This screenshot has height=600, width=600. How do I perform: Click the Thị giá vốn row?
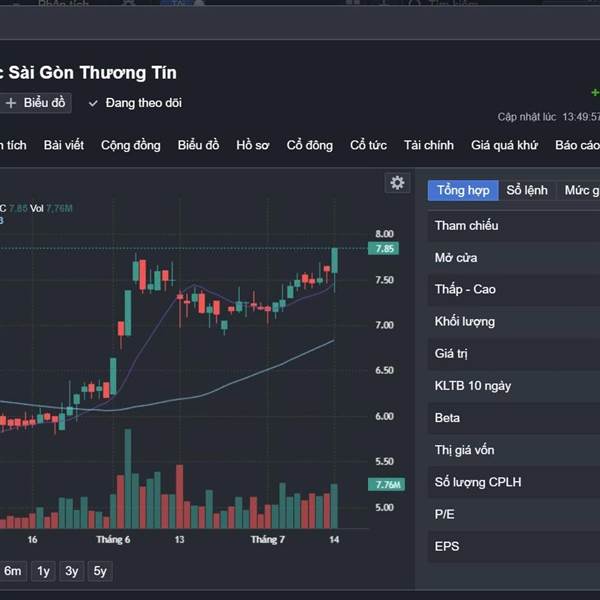coord(514,450)
